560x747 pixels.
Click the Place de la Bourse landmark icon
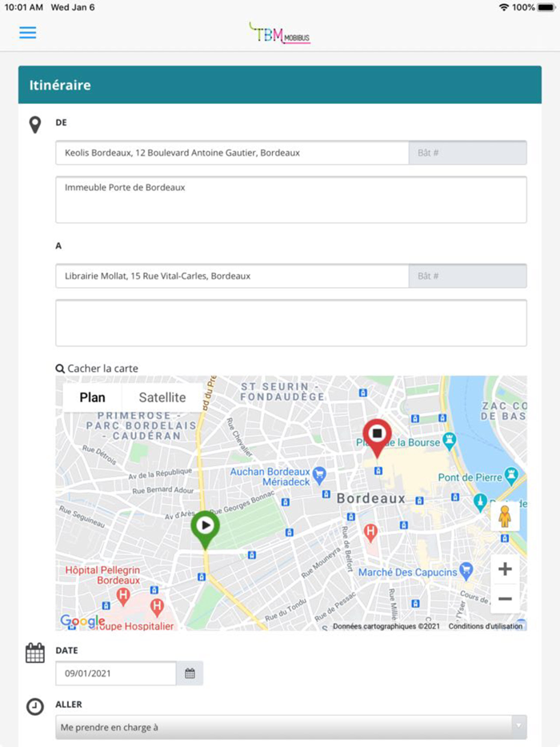(x=450, y=440)
